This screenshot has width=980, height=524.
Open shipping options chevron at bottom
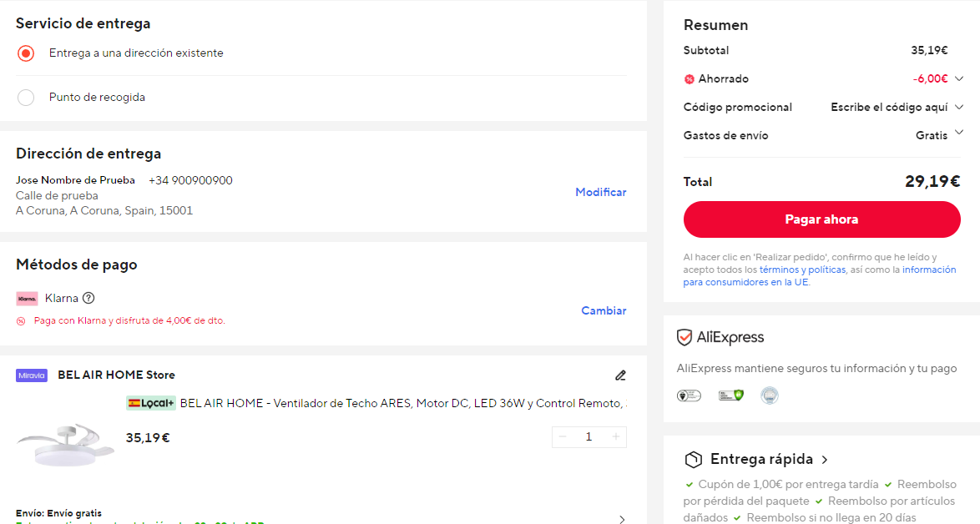pyautogui.click(x=621, y=519)
